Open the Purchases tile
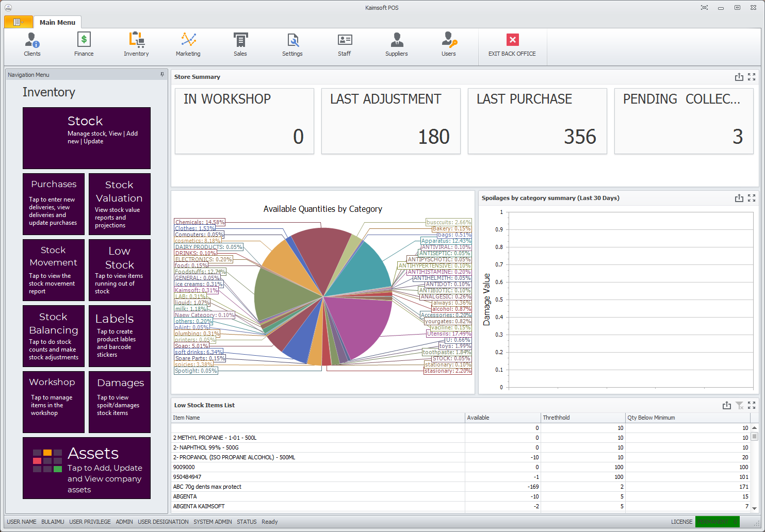The width and height of the screenshot is (765, 532). 54,204
